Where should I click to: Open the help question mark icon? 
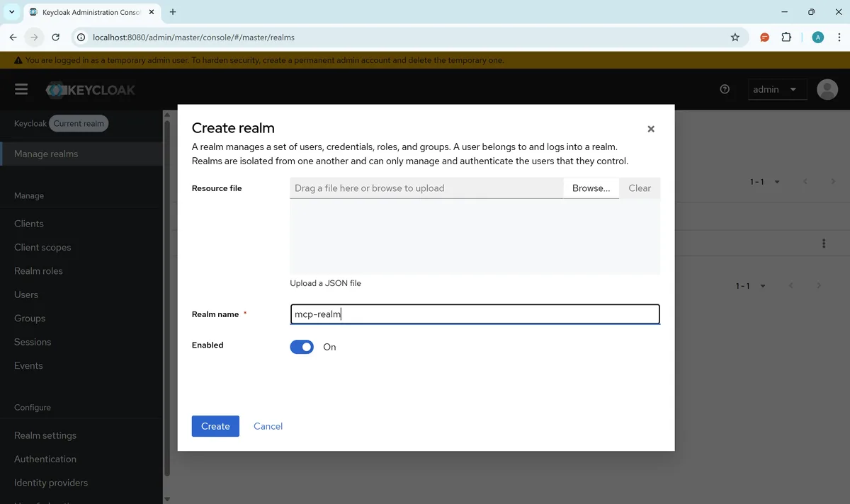(x=725, y=89)
